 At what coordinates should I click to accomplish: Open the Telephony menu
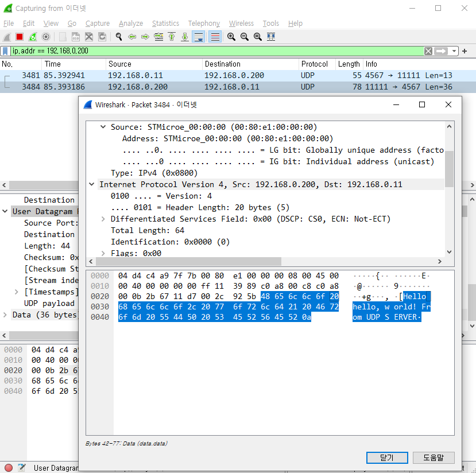[204, 24]
